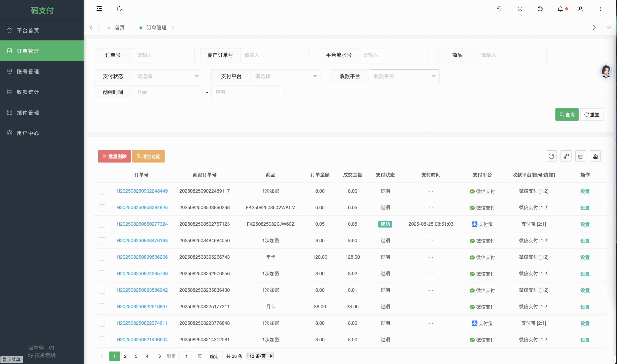
Task: Open 账号管理 in the sidebar
Action: tap(28, 72)
